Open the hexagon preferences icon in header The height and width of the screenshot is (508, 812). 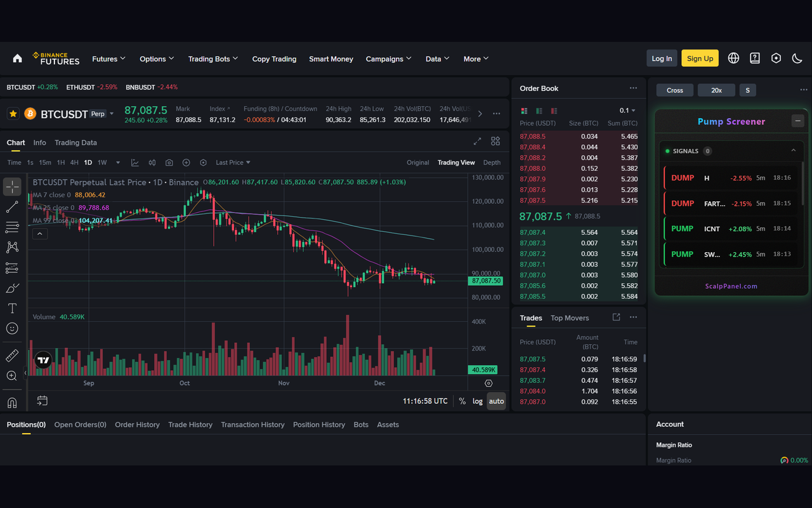[776, 58]
